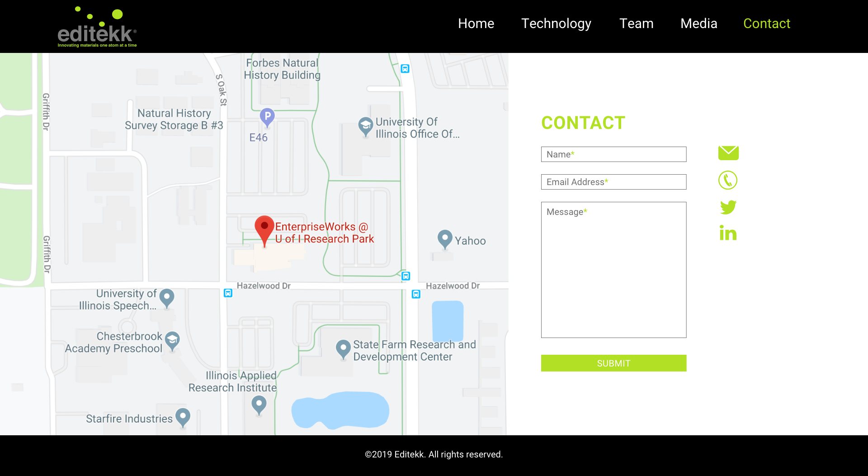Click the Forbes Natural History Building label

click(282, 69)
